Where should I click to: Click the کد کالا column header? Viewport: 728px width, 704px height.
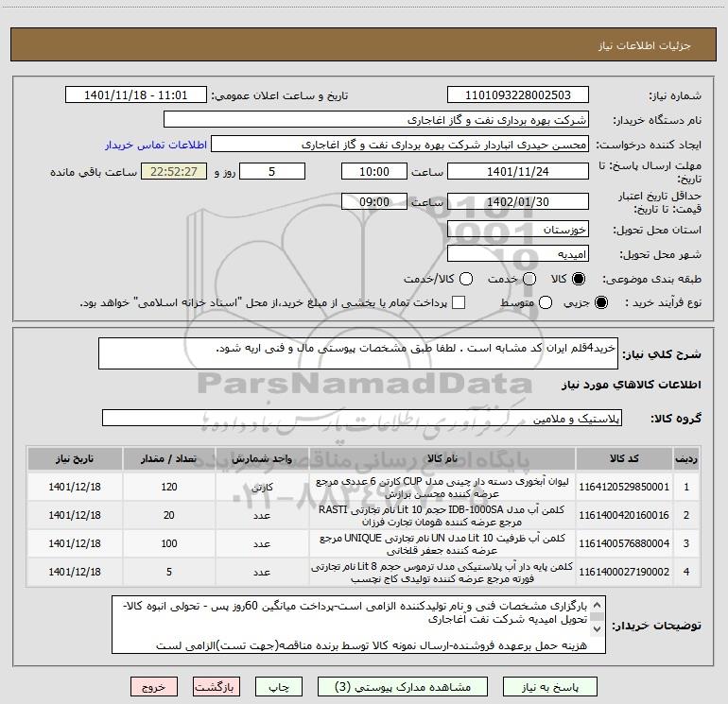click(624, 459)
